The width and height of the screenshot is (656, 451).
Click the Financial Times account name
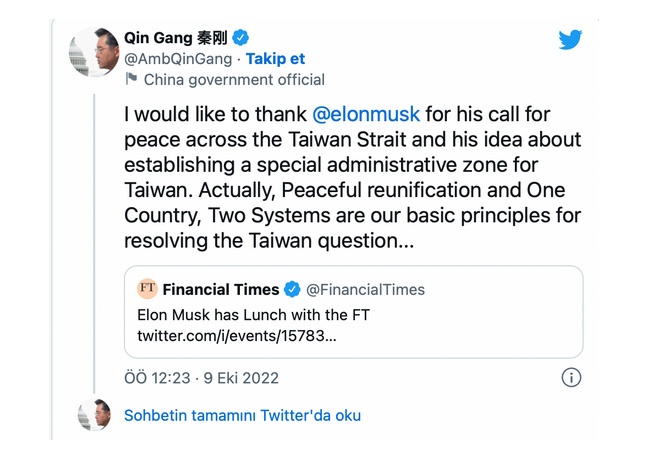221,290
